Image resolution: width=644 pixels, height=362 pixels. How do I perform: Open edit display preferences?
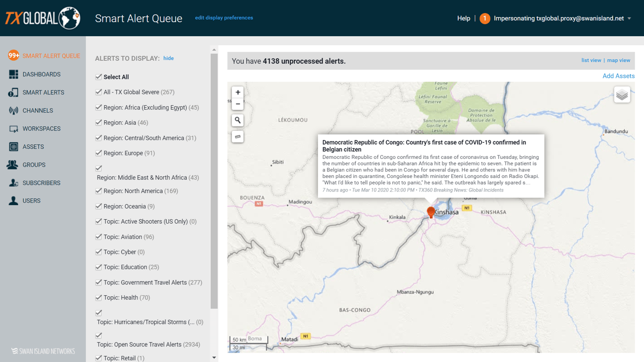(224, 18)
